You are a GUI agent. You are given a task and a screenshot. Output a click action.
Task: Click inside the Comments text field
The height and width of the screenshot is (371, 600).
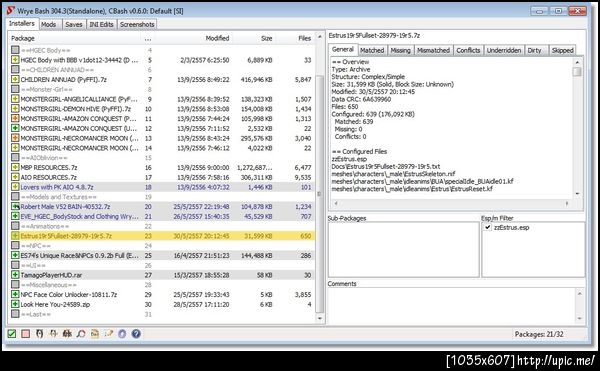(452, 306)
